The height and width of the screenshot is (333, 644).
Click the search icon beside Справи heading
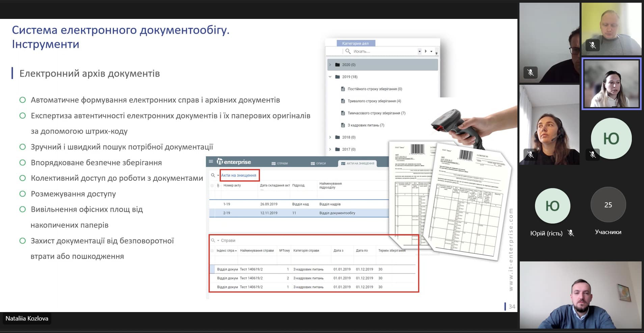(x=213, y=240)
